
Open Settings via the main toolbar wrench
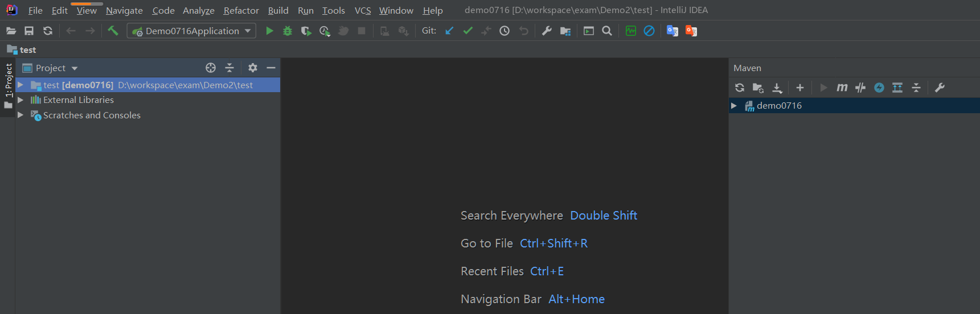547,31
